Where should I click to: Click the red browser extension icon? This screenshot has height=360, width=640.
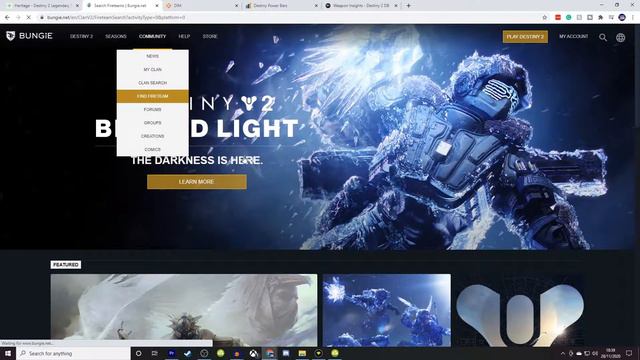(558, 18)
